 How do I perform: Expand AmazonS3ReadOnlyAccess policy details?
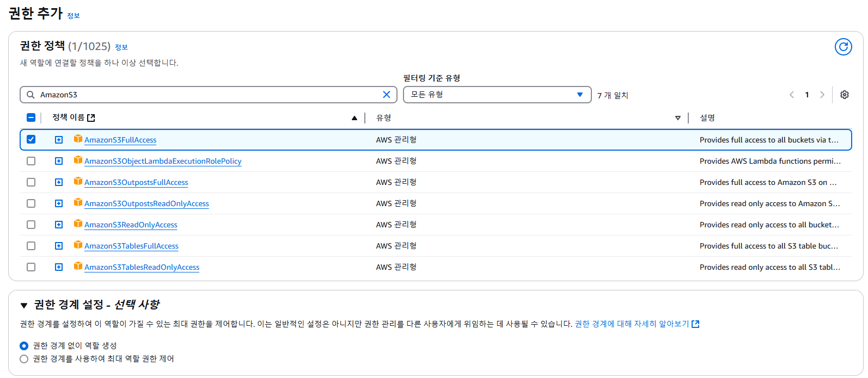coord(59,225)
